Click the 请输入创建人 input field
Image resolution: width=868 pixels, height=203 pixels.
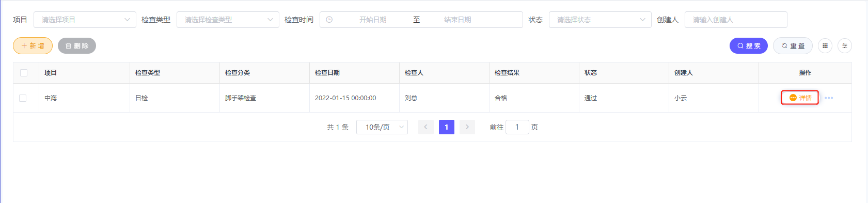click(x=736, y=20)
